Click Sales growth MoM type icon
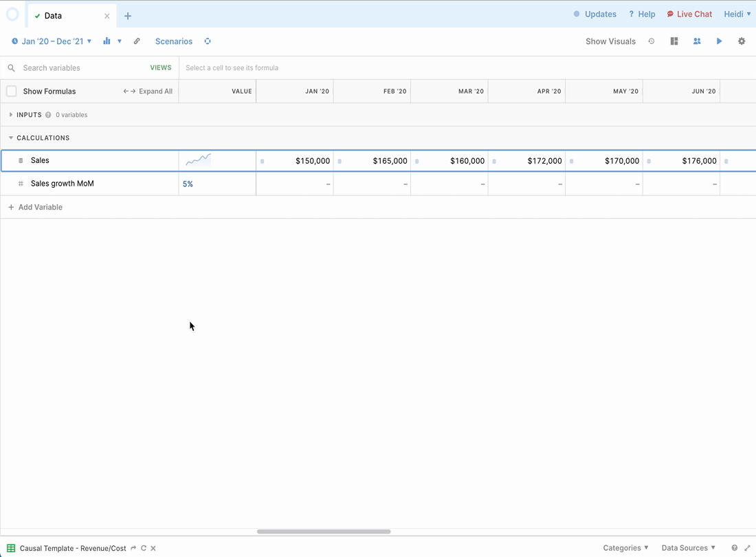This screenshot has height=557, width=756. [x=21, y=184]
